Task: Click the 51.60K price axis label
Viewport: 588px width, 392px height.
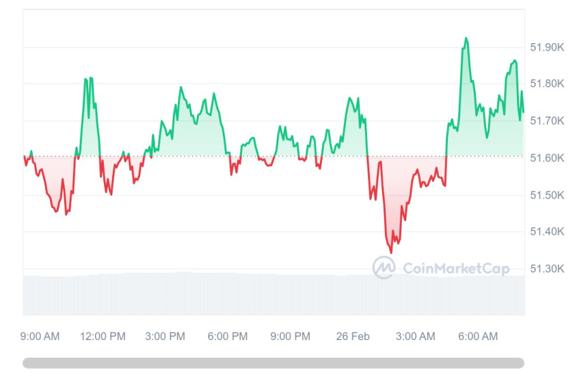Action: pos(547,158)
